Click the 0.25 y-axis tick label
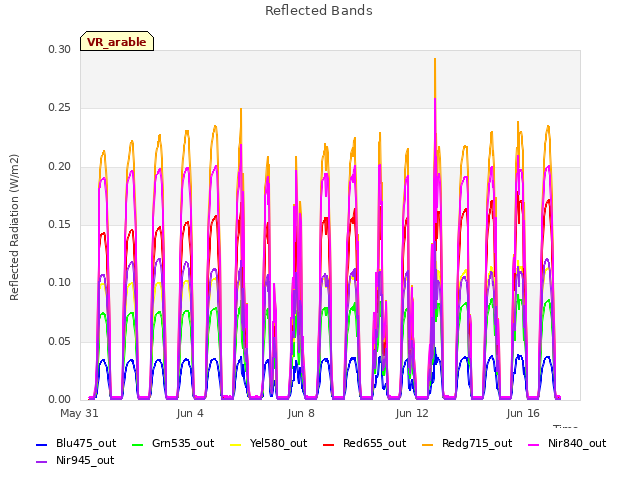 (59, 108)
